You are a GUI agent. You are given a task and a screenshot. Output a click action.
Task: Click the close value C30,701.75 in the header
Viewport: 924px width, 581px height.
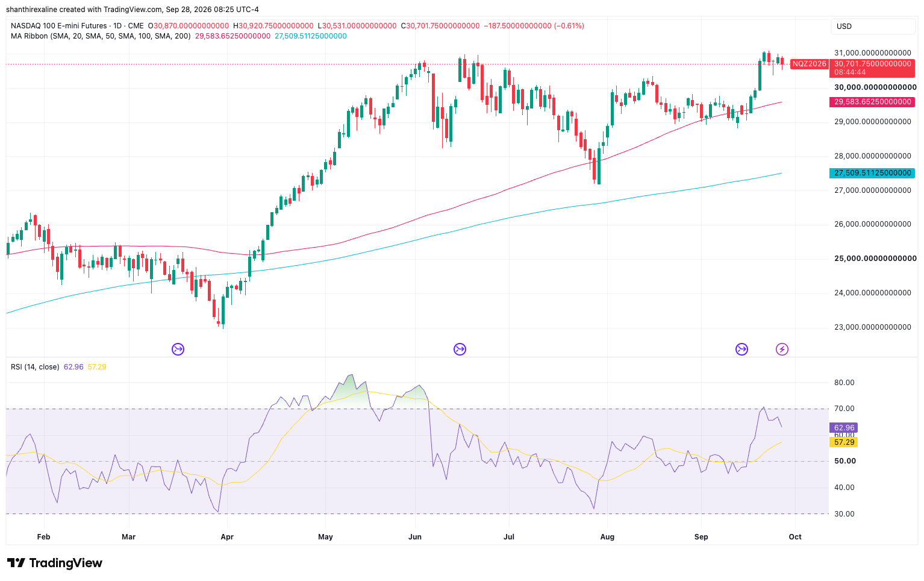440,26
